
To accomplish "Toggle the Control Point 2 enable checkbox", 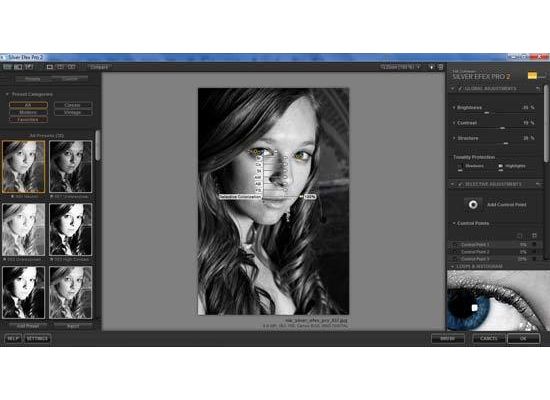I will point(455,252).
